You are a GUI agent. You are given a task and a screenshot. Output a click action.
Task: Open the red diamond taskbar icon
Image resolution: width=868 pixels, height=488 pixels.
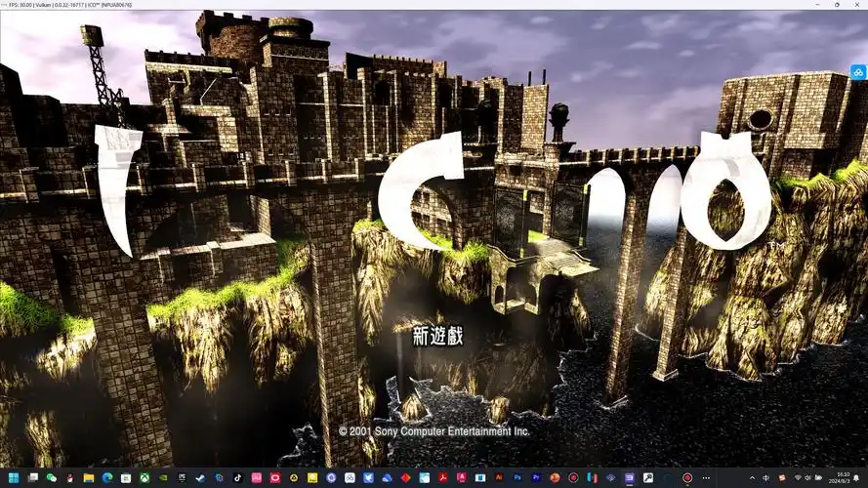coord(406,477)
